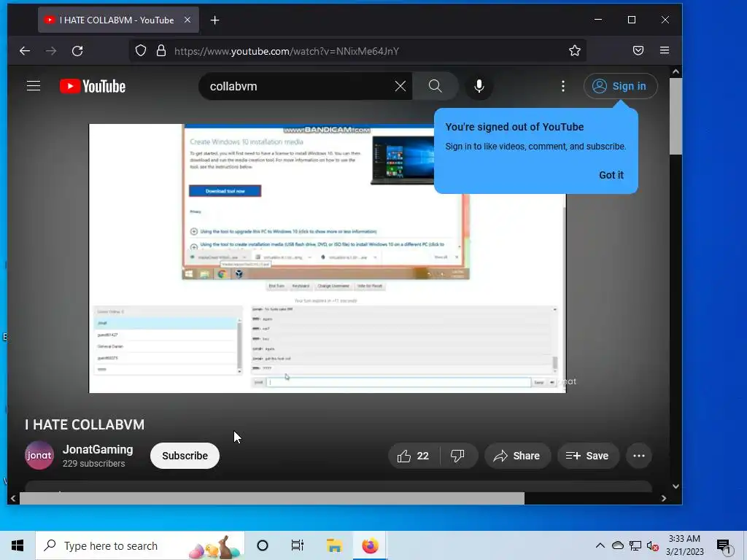
Task: Open Task View on taskbar
Action: coord(298,545)
